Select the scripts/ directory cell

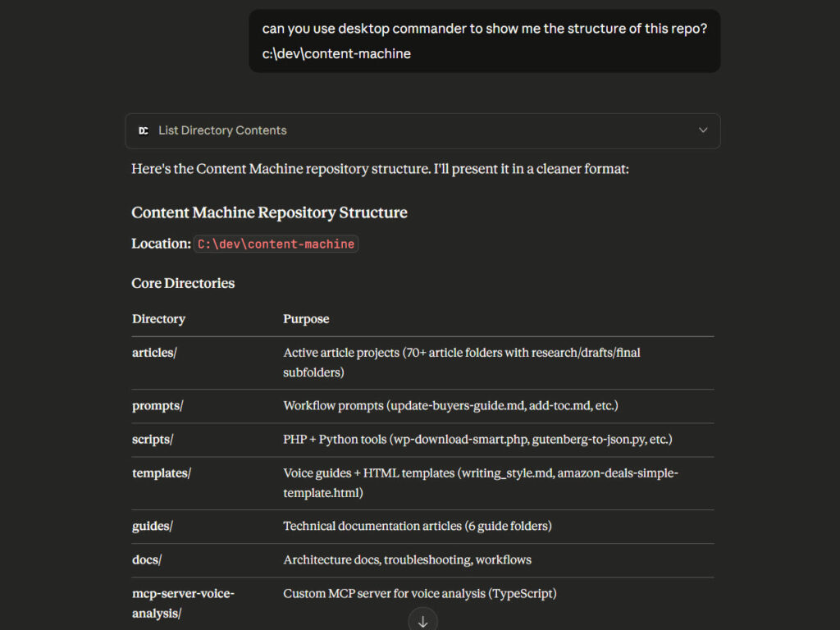[x=153, y=440]
